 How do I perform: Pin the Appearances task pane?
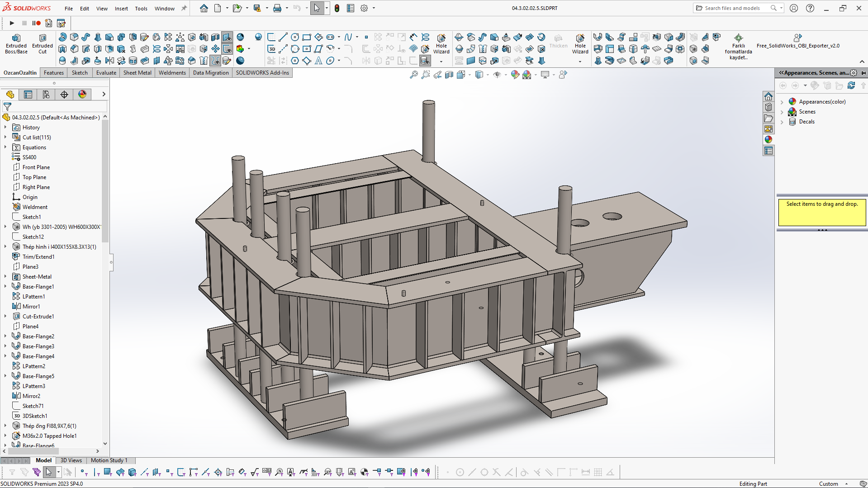click(x=863, y=73)
